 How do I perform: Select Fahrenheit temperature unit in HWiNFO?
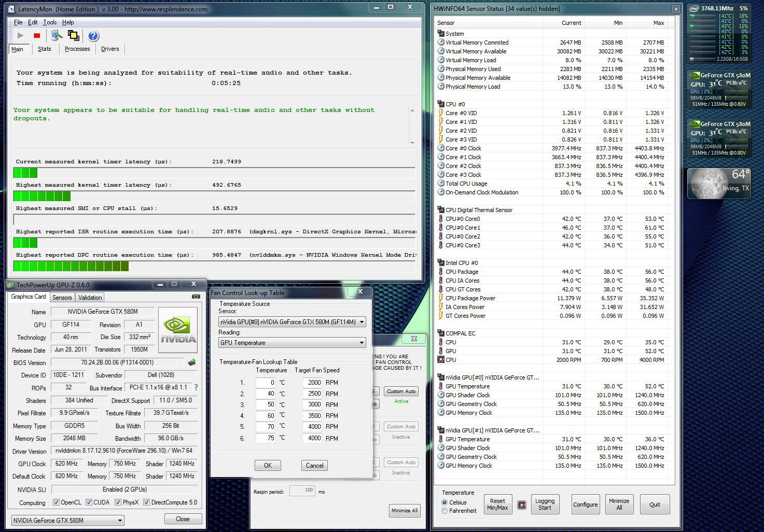[444, 511]
